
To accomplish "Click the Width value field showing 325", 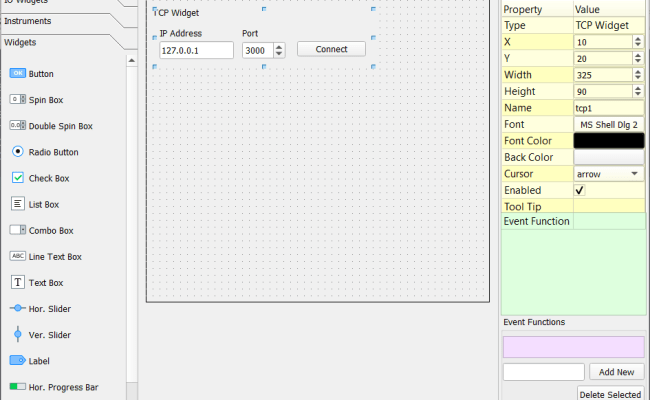I will coord(604,75).
